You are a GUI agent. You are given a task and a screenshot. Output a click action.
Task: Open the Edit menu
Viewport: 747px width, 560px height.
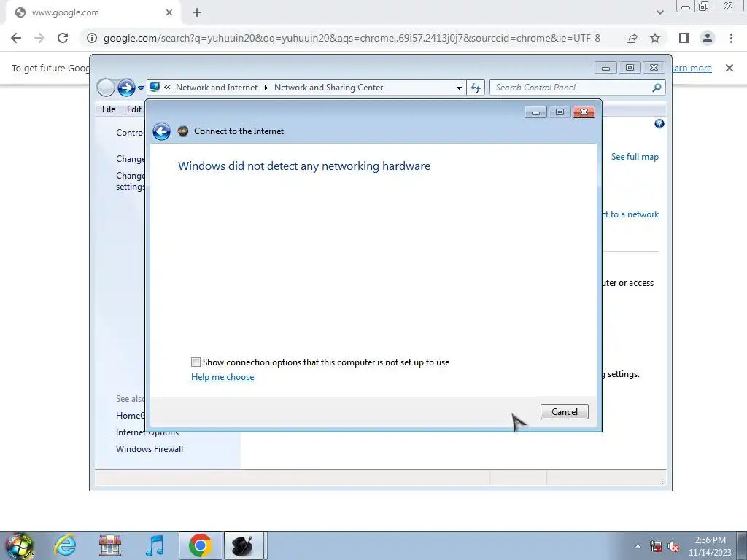click(134, 109)
